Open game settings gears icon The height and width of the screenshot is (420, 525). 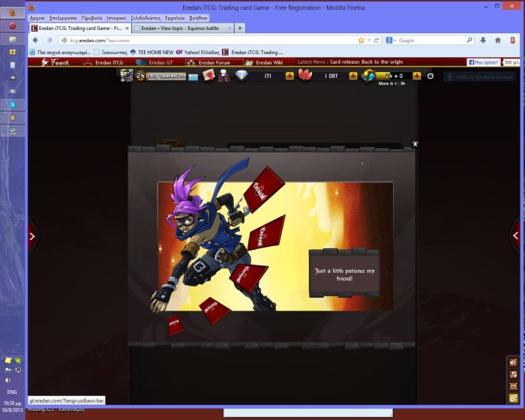(x=513, y=398)
